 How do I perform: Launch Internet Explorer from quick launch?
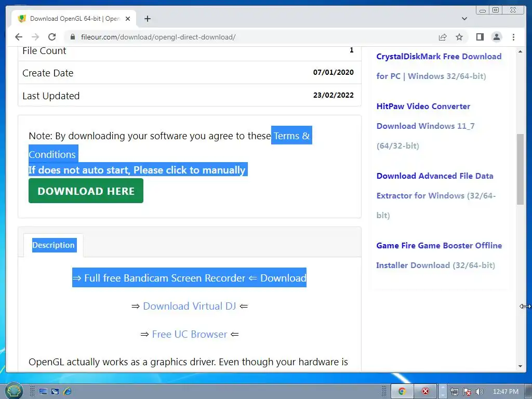[67, 392]
